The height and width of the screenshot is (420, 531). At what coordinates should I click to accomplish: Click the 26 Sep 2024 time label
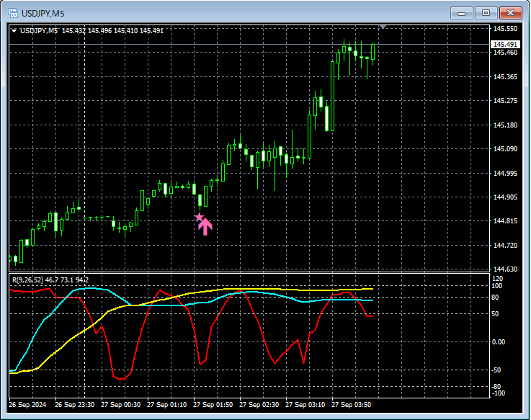tap(27, 404)
